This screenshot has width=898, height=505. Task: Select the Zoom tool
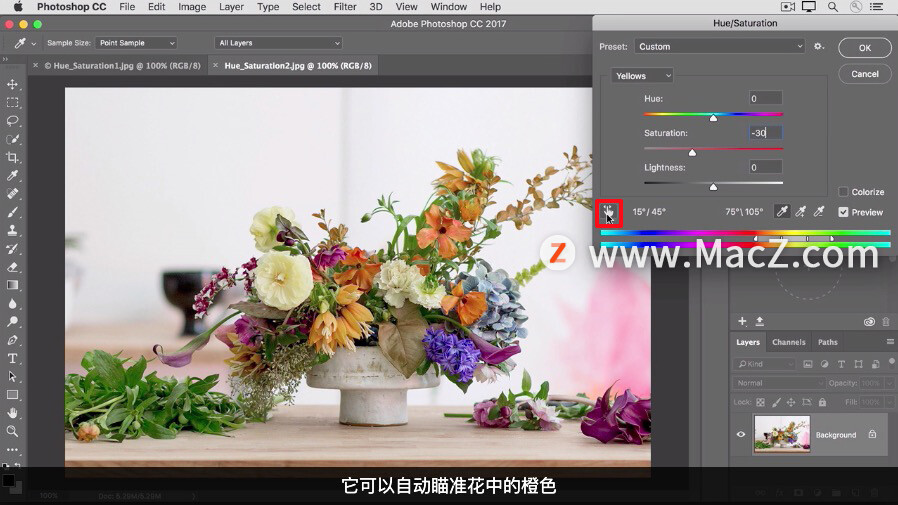pyautogui.click(x=12, y=431)
